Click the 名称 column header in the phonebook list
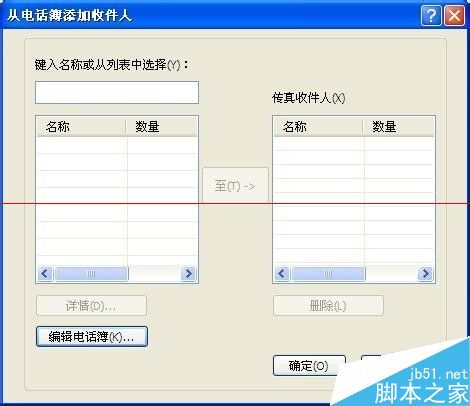This screenshot has width=470, height=406. click(x=81, y=127)
